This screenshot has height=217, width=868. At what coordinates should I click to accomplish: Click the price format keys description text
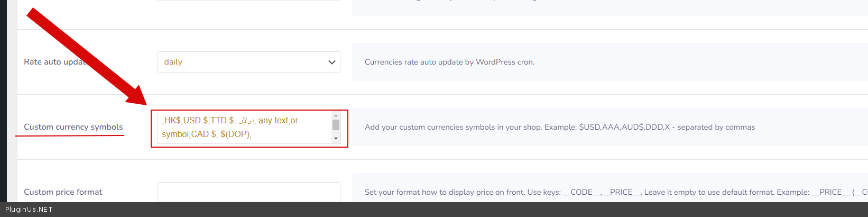click(x=581, y=192)
